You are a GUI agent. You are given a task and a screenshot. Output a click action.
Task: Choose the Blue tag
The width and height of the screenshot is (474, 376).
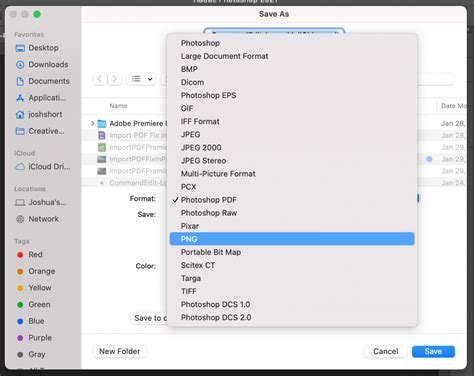pos(30,321)
